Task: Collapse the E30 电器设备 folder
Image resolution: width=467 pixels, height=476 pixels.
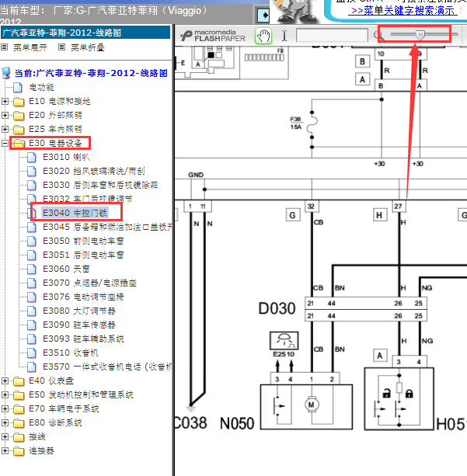Action: click(5, 143)
